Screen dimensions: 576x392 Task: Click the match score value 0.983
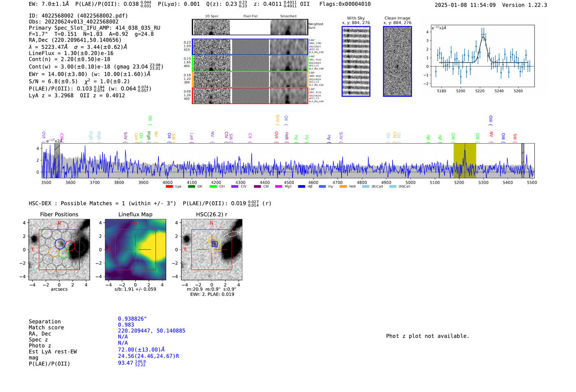[126, 325]
